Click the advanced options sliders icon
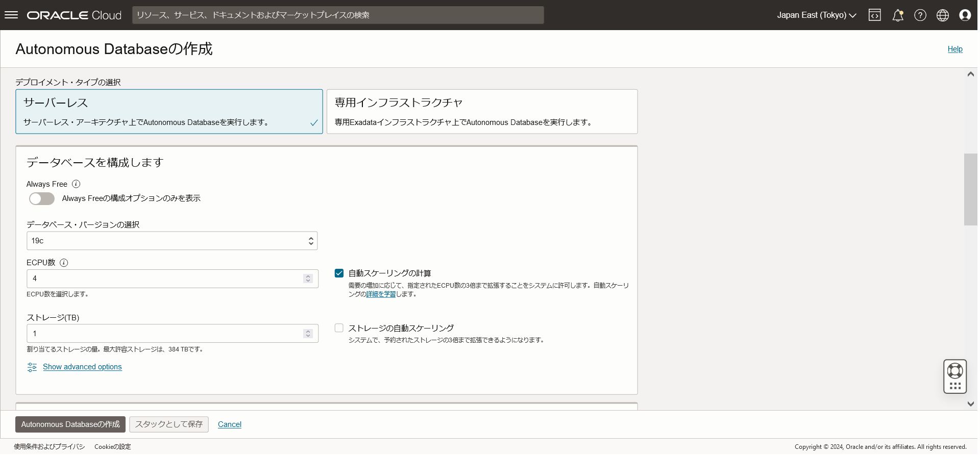The image size is (980, 455). pos(32,367)
